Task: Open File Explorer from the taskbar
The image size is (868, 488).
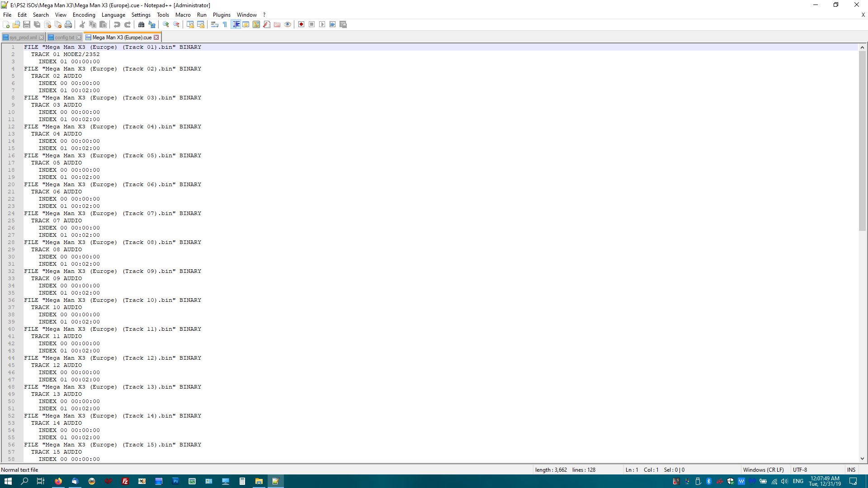Action: [259, 481]
